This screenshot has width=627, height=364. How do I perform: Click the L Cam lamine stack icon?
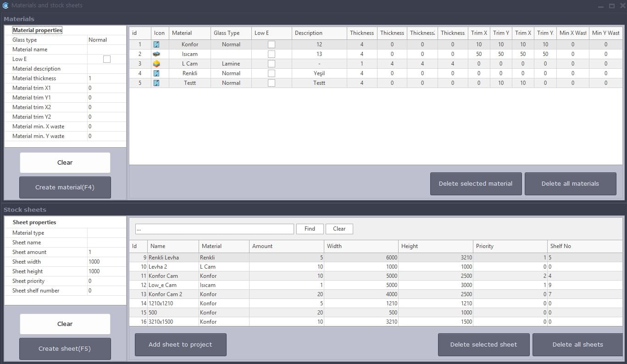(156, 63)
